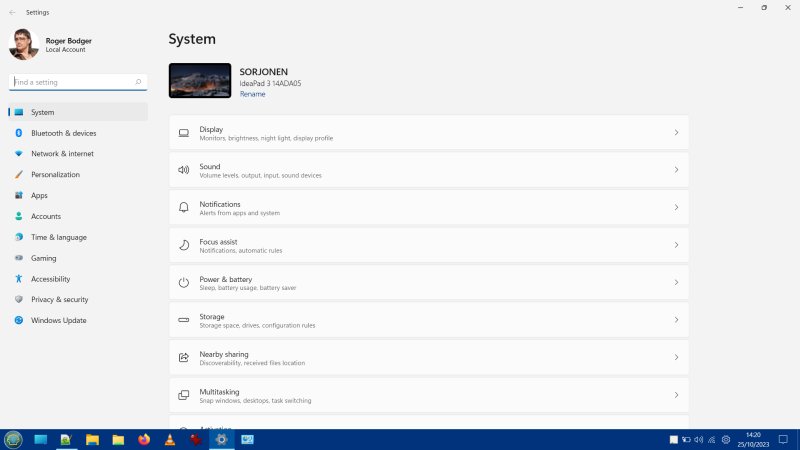Click the Find a setting search box
This screenshot has height=450, width=800.
pyautogui.click(x=75, y=82)
